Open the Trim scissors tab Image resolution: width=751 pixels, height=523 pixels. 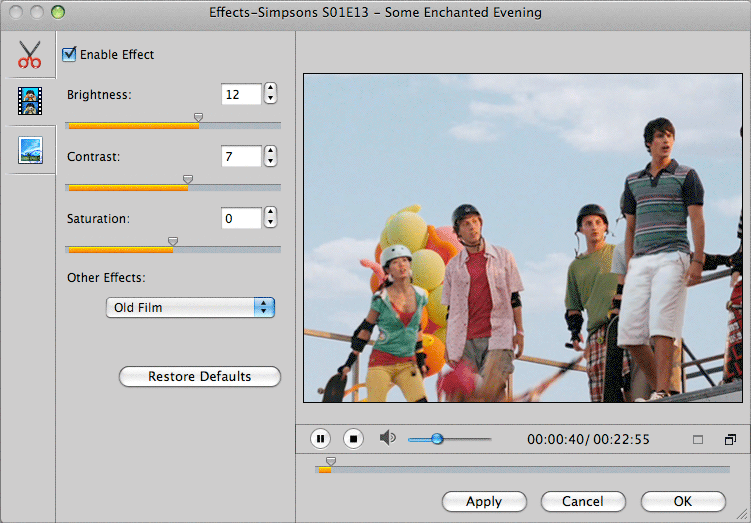[30, 55]
